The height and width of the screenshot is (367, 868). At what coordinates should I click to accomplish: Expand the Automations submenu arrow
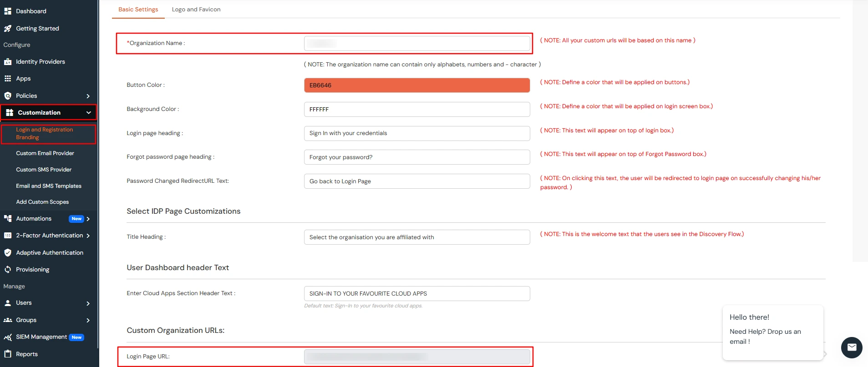[x=88, y=219]
